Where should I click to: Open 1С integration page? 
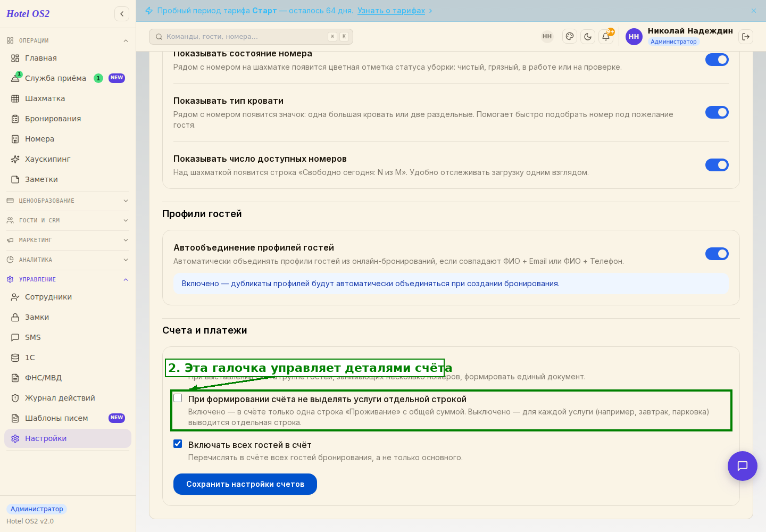(x=68, y=358)
